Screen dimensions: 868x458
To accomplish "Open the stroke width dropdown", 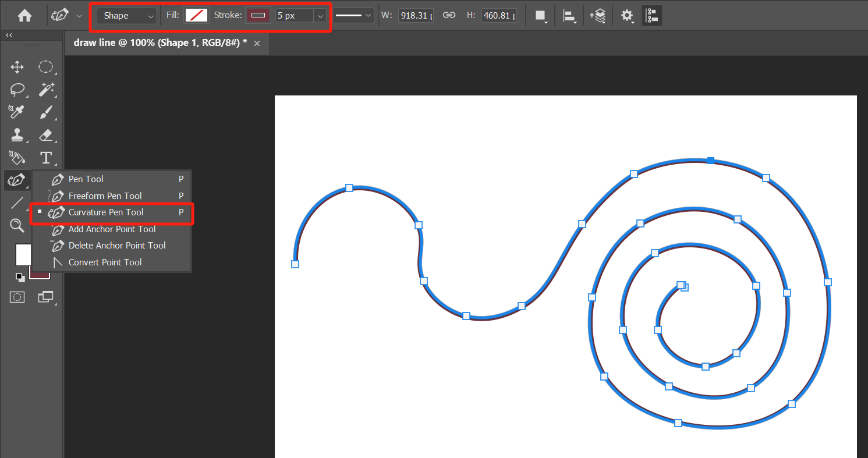I will 320,15.
